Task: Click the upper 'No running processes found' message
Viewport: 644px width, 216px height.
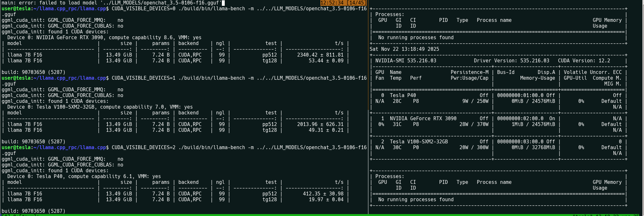Action: [416, 38]
